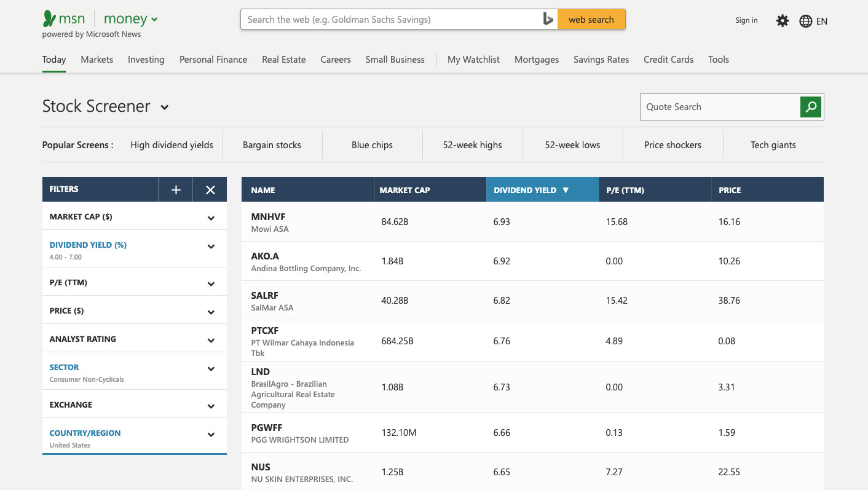Select 52-week lows screen
868x490 pixels.
click(572, 145)
